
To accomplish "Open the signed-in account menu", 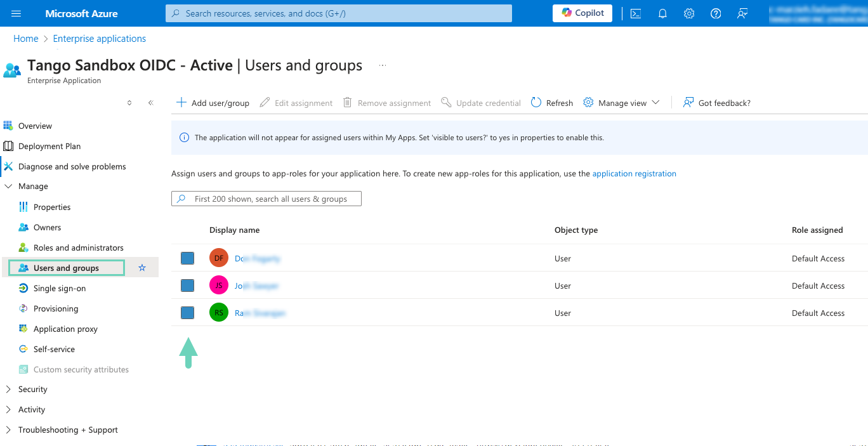I will pyautogui.click(x=817, y=13).
